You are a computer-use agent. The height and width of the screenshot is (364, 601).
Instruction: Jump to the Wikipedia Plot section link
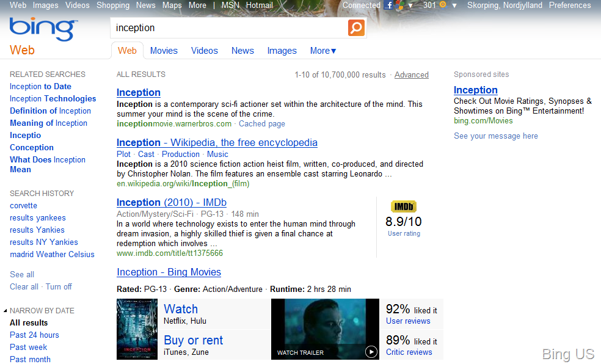pyautogui.click(x=123, y=154)
